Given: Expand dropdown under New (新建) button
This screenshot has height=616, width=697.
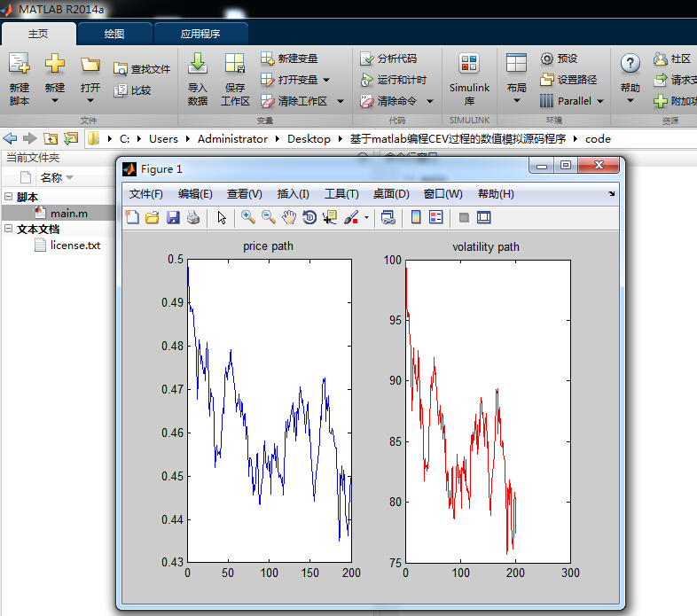Looking at the screenshot, I should pyautogui.click(x=55, y=101).
